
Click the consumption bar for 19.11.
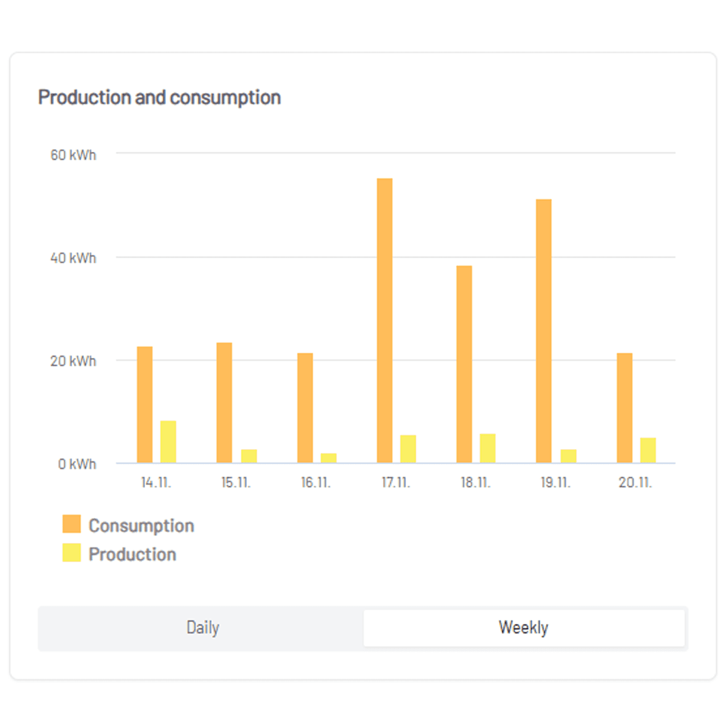(544, 330)
